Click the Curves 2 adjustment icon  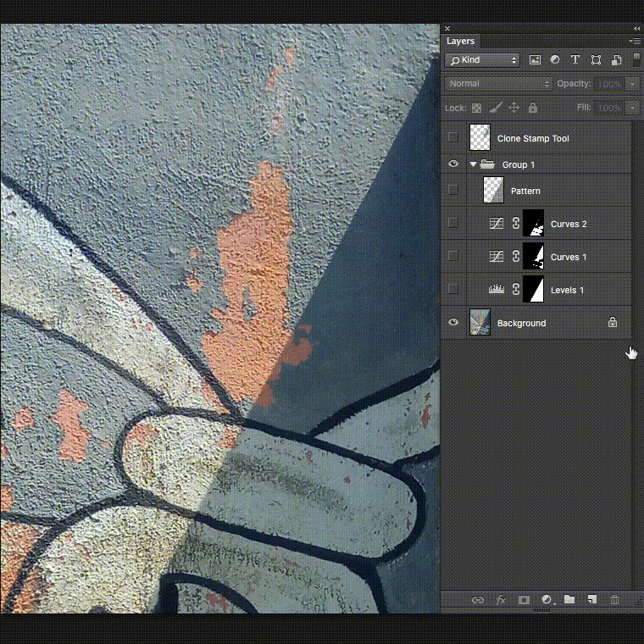tap(497, 223)
